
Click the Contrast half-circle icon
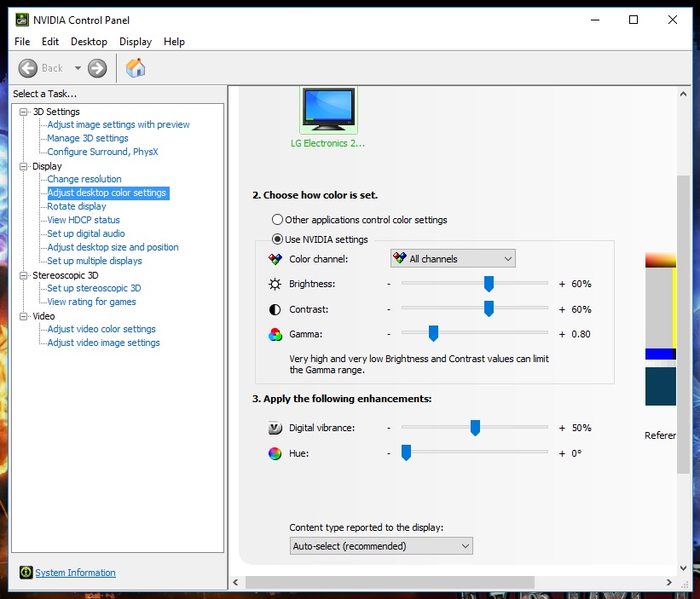(275, 309)
